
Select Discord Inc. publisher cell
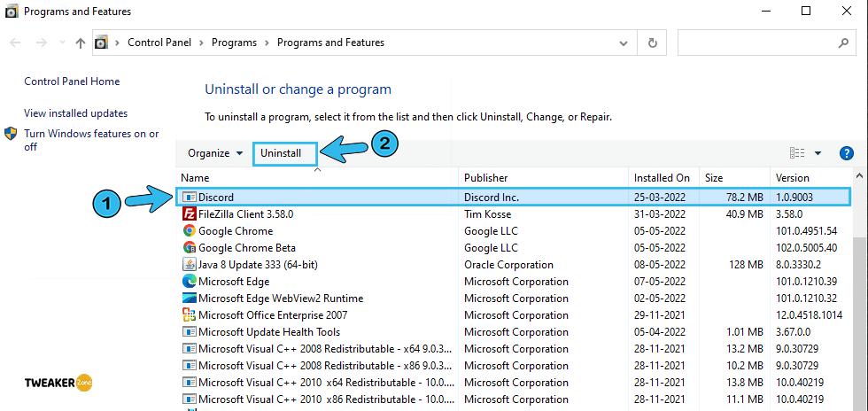pyautogui.click(x=492, y=198)
